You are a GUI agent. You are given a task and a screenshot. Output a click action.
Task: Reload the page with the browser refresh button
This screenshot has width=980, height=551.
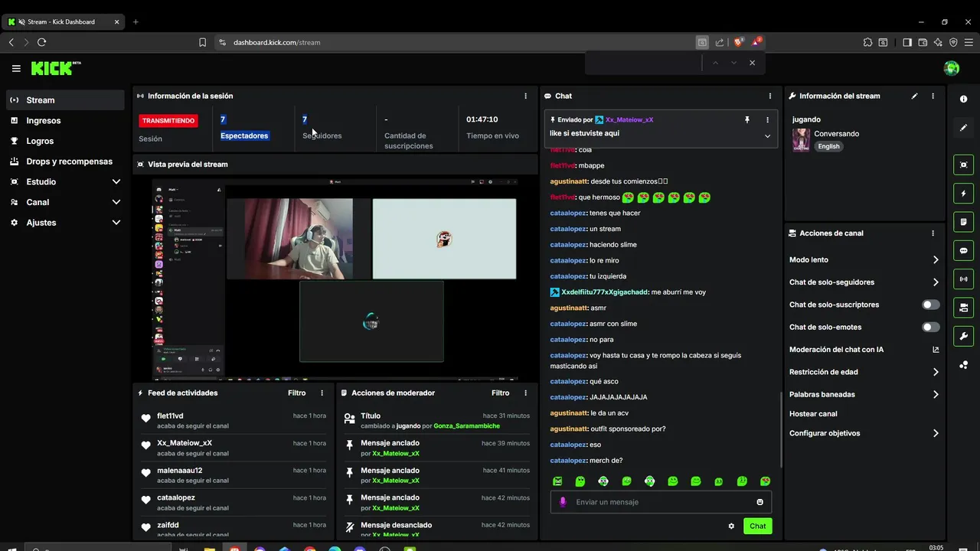41,42
